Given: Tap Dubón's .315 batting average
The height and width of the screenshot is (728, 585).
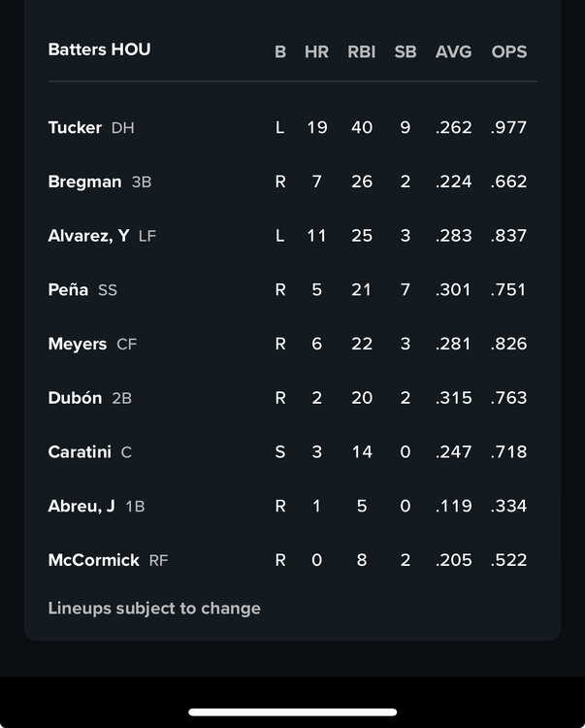Looking at the screenshot, I should (453, 398).
